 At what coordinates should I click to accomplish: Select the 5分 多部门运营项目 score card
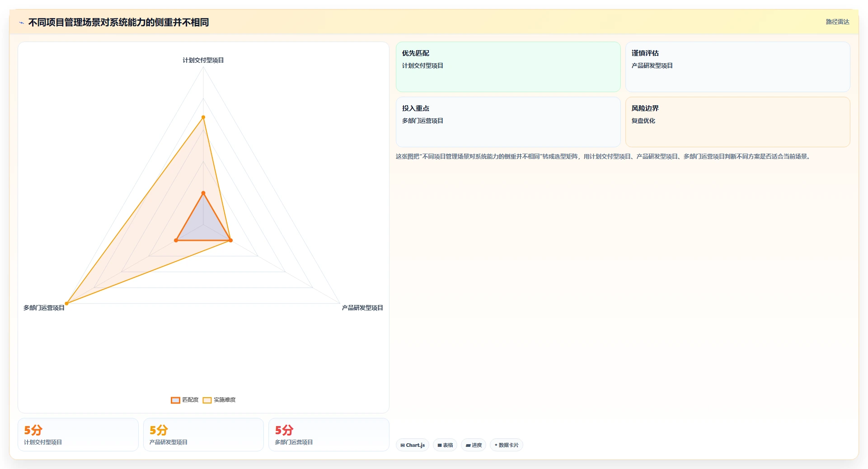329,435
